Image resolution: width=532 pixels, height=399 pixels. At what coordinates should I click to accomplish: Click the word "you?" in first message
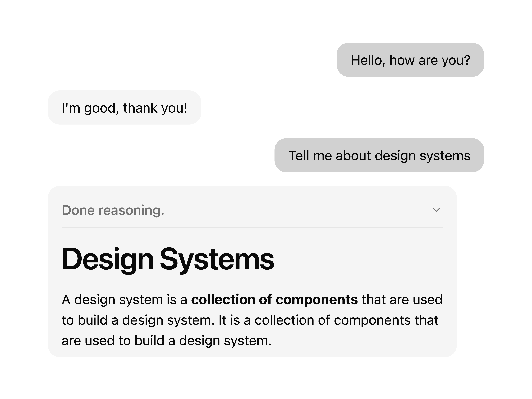(x=456, y=60)
